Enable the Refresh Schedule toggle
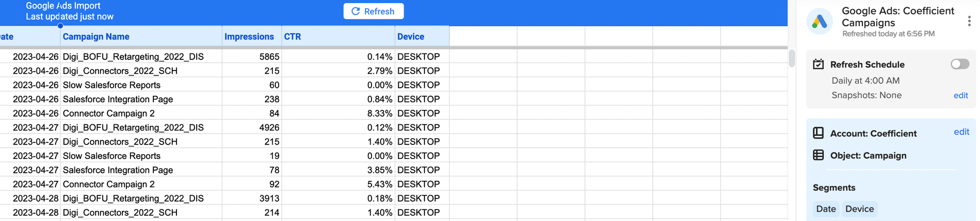 (x=960, y=64)
